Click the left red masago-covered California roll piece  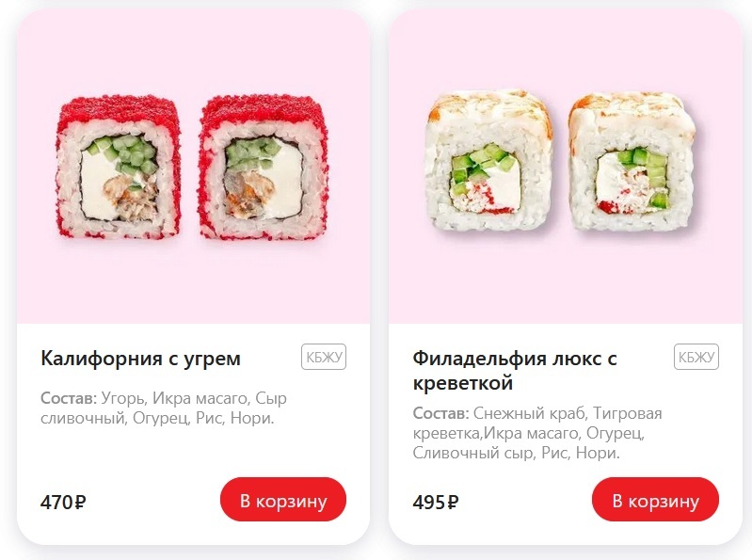coord(119,167)
